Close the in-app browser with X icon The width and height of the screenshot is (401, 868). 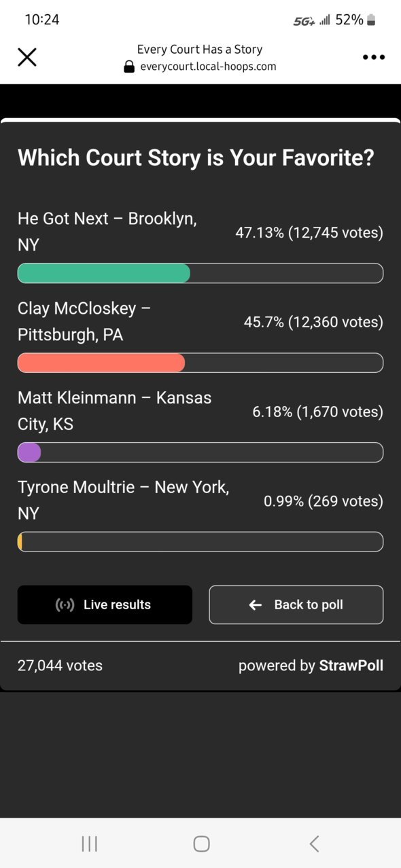pos(27,57)
